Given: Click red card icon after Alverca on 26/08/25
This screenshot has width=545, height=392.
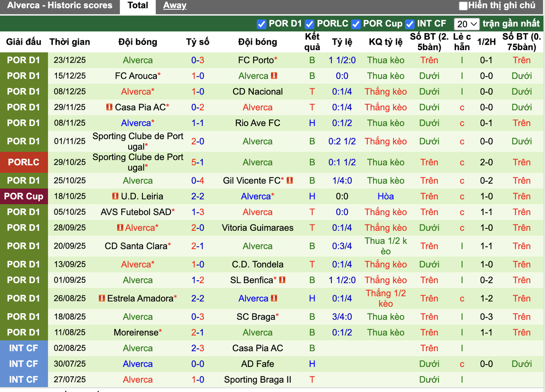Looking at the screenshot, I should coord(274,298).
